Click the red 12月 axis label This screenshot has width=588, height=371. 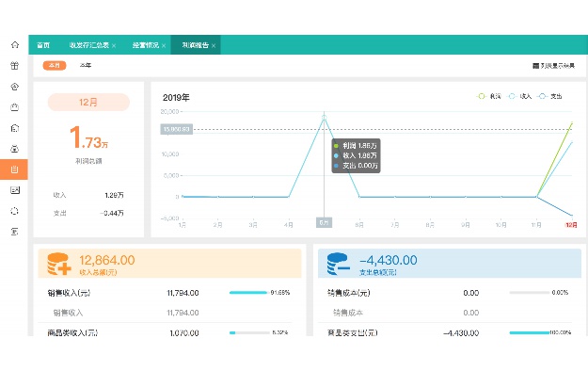(571, 225)
